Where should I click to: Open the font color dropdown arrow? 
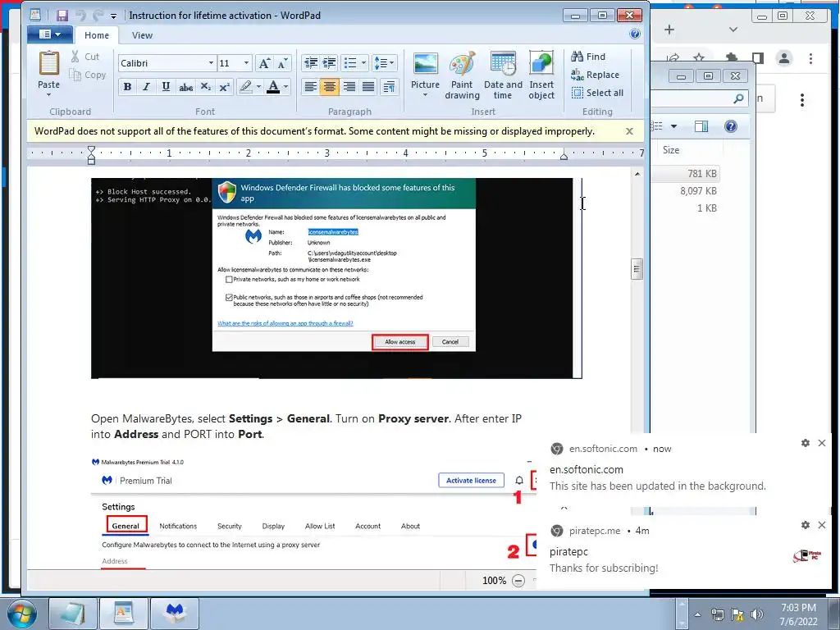click(x=286, y=87)
